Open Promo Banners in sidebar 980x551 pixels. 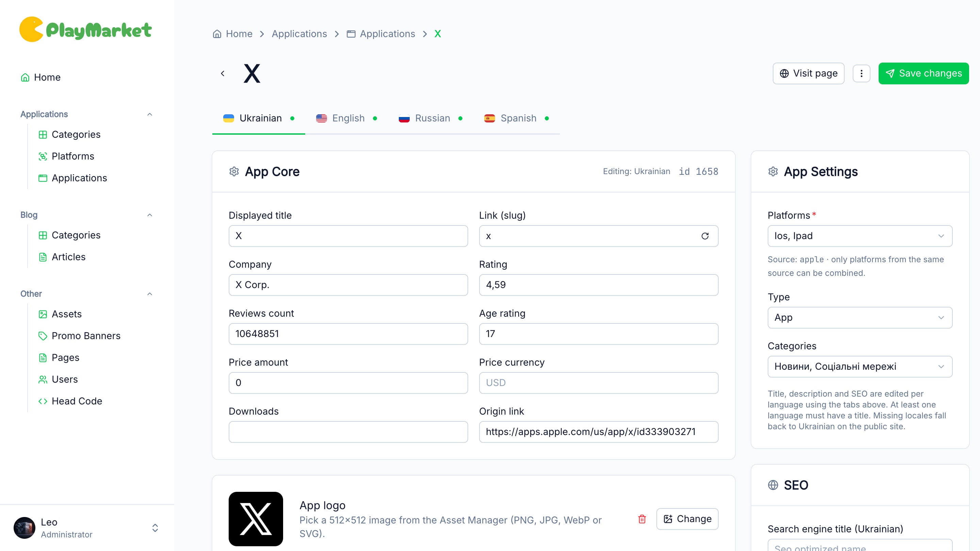coord(79,336)
